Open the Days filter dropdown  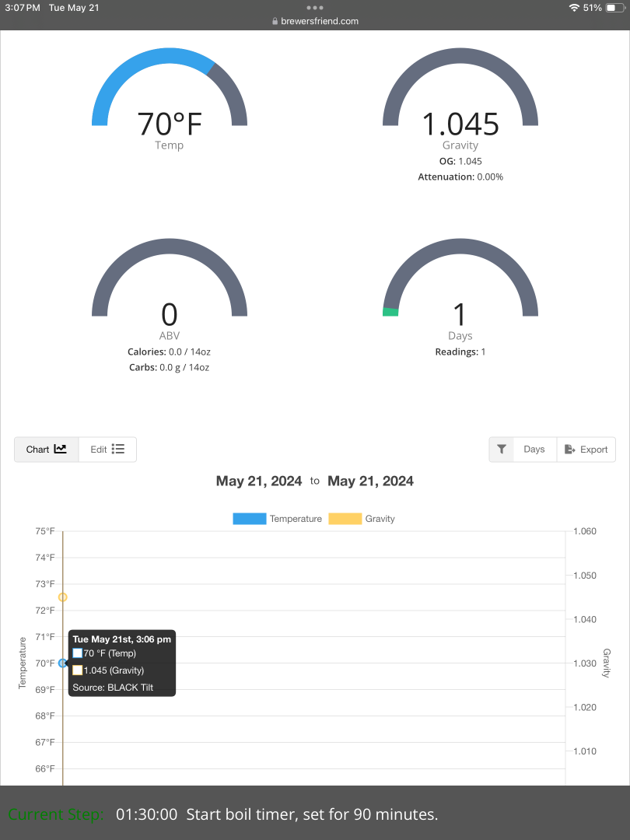(534, 450)
